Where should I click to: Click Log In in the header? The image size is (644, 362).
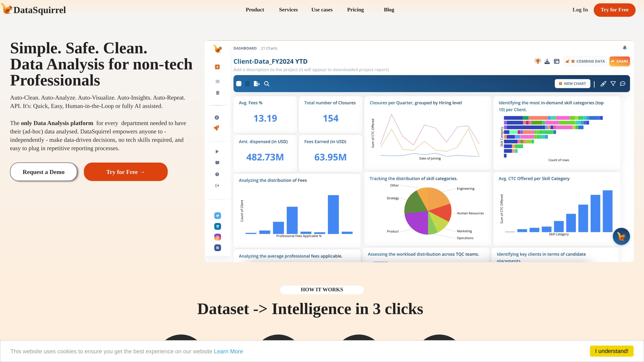click(580, 10)
